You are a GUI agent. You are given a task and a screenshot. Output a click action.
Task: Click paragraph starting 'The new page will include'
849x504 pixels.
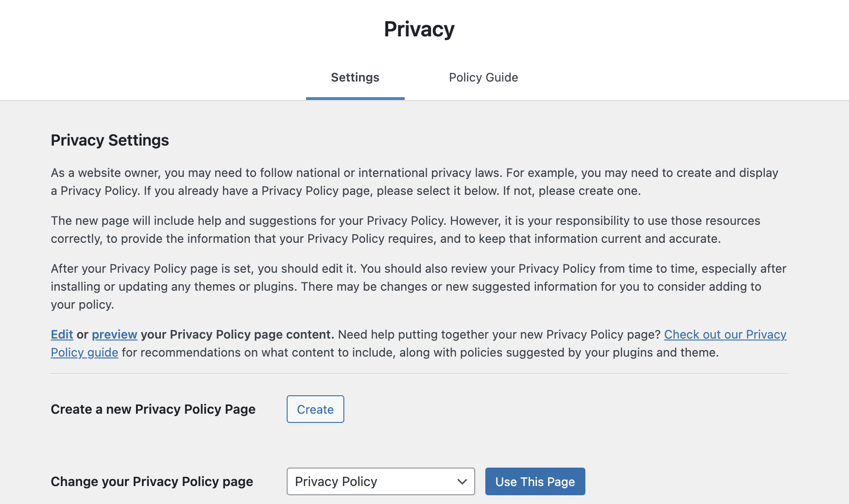[406, 229]
